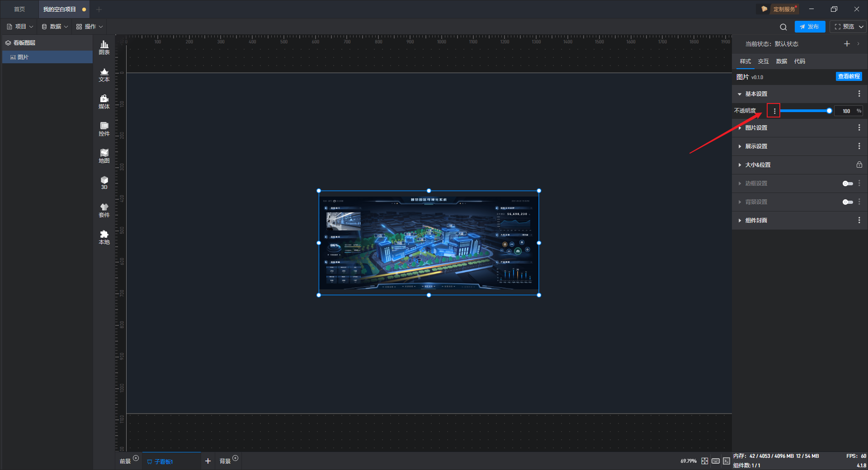The height and width of the screenshot is (470, 868).
Task: Click the 不透明度 opacity slider handle
Action: click(829, 111)
